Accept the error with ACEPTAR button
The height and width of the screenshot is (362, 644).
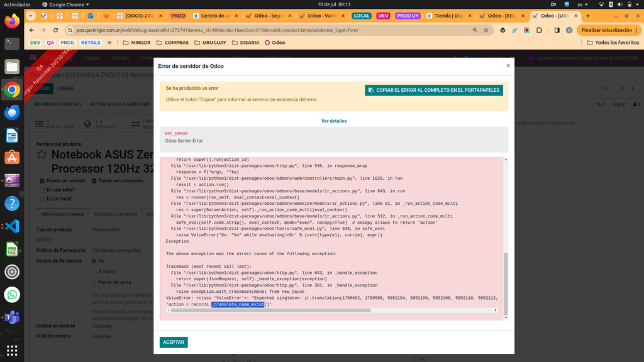click(x=174, y=343)
